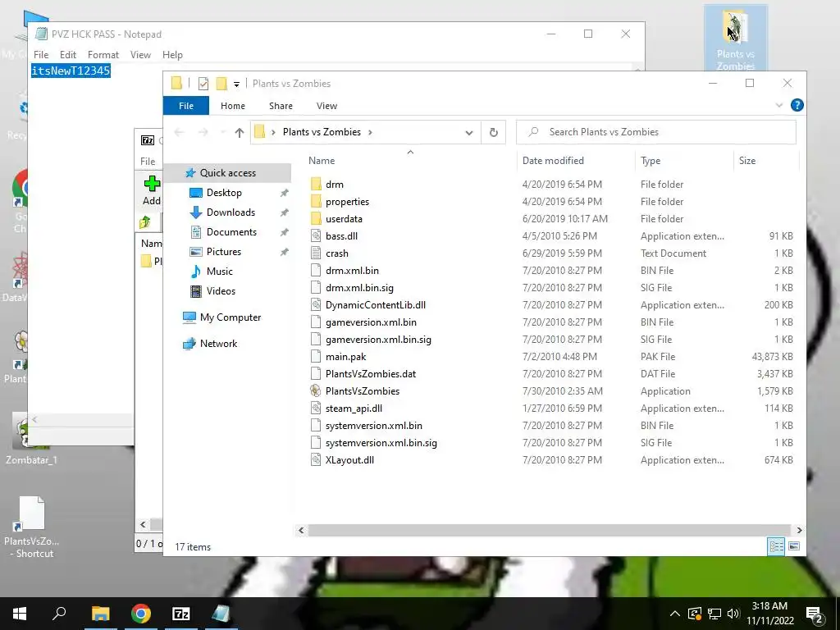Viewport: 840px width, 630px height.
Task: Go up one folder level
Action: coord(239,132)
